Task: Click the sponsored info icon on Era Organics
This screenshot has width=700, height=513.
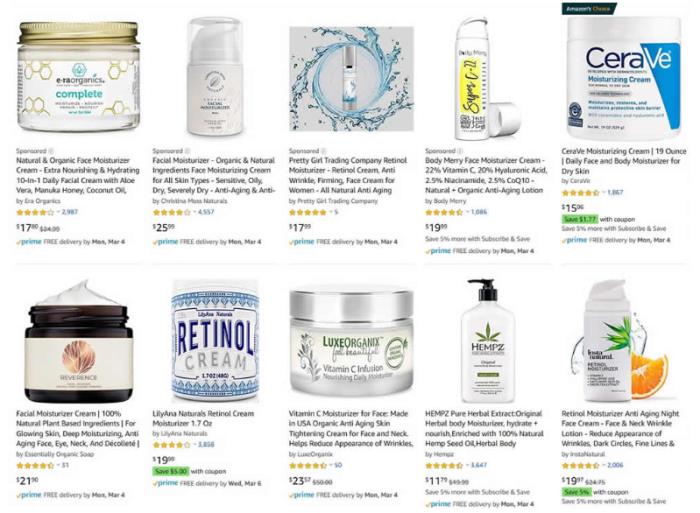Action: tap(51, 151)
